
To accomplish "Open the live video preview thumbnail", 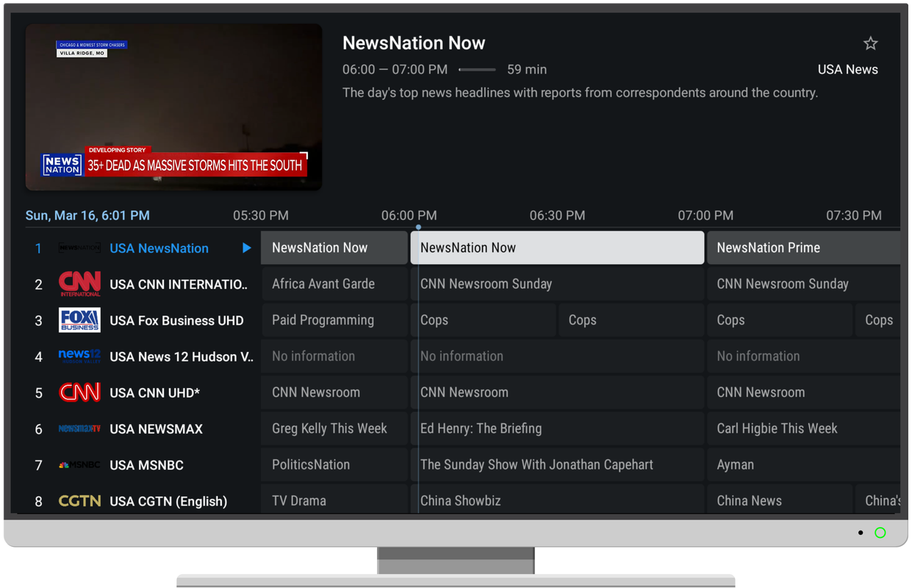I will (174, 107).
